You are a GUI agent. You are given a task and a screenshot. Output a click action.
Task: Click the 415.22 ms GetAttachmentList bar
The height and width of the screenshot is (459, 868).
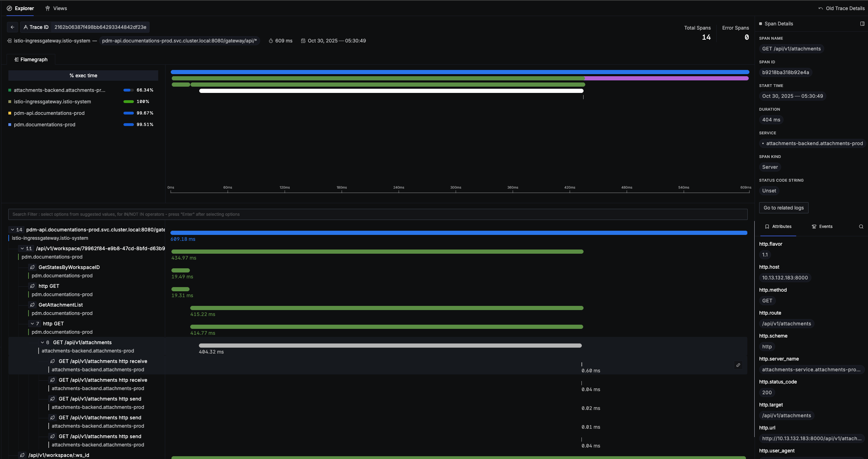[x=387, y=308]
